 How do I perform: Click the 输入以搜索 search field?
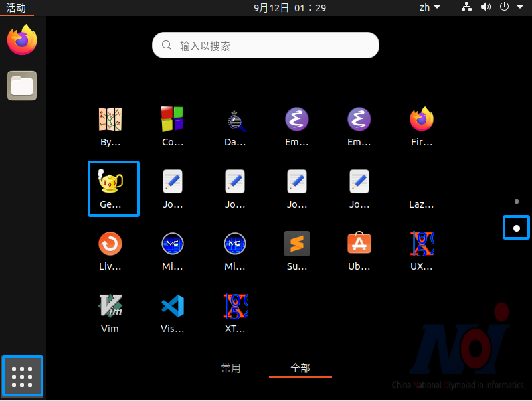[x=265, y=45]
